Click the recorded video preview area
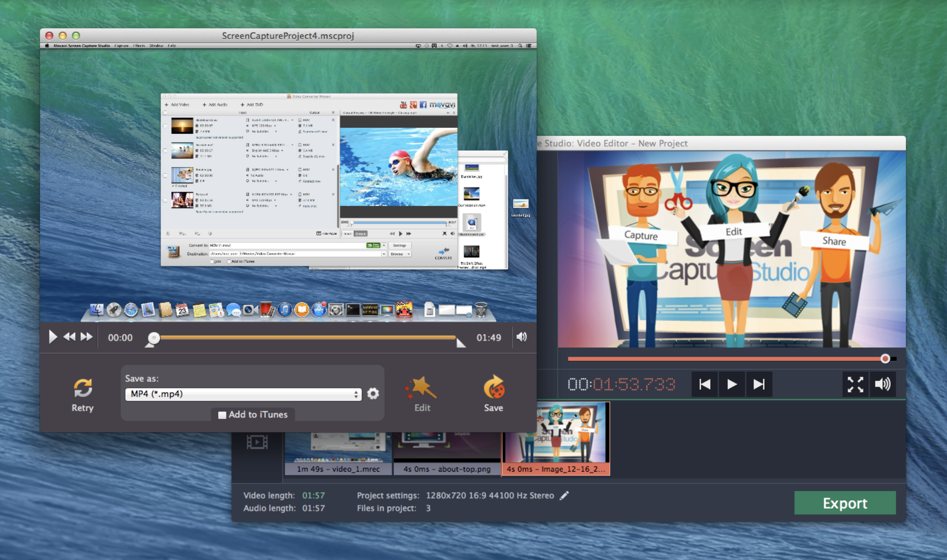Viewport: 947px width, 560px height. (288, 186)
